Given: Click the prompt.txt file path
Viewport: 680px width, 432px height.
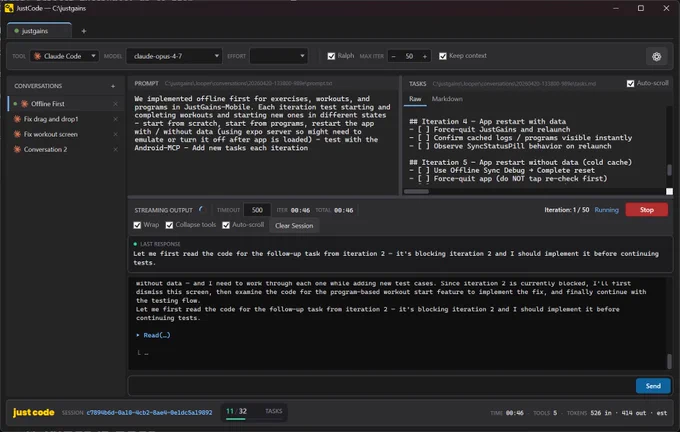Looking at the screenshot, I should 248,83.
